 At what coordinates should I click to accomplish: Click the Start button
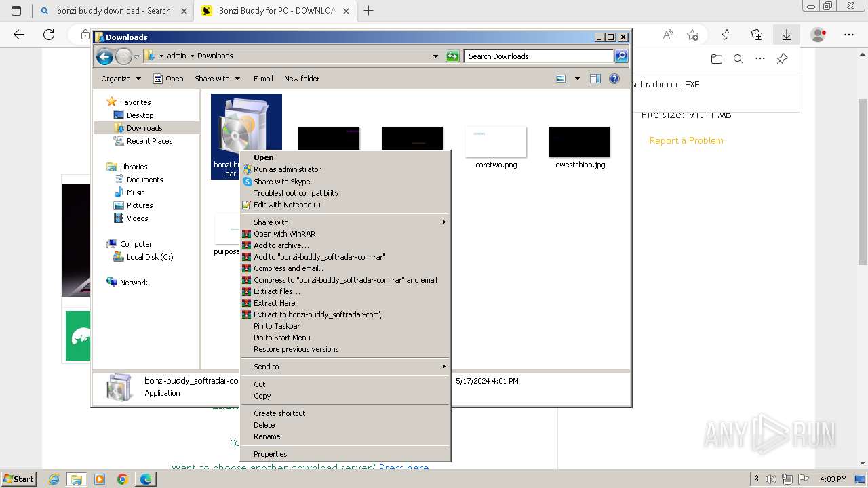(x=18, y=479)
